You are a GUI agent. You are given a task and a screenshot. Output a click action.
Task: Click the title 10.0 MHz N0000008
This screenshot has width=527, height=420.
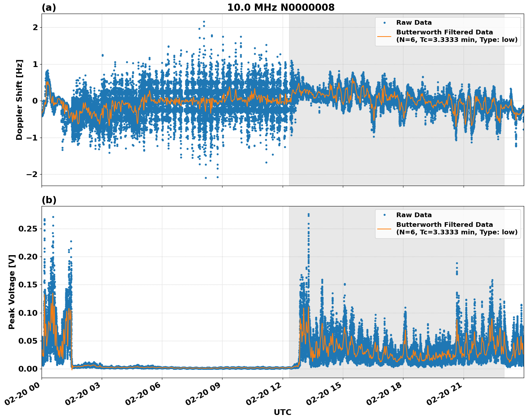[281, 7]
